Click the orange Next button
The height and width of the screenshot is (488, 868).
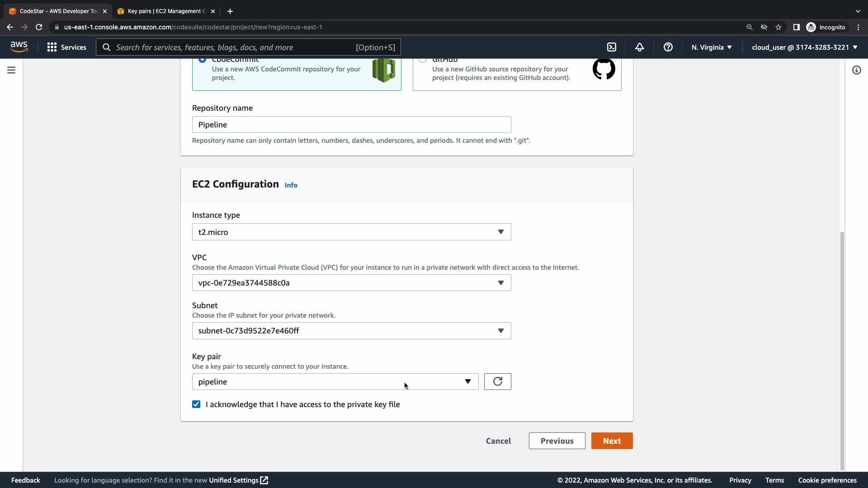click(x=612, y=441)
